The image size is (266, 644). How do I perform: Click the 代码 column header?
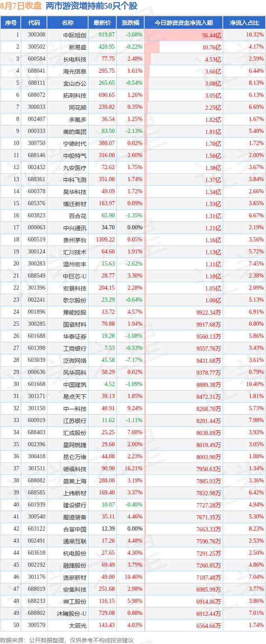click(x=34, y=23)
